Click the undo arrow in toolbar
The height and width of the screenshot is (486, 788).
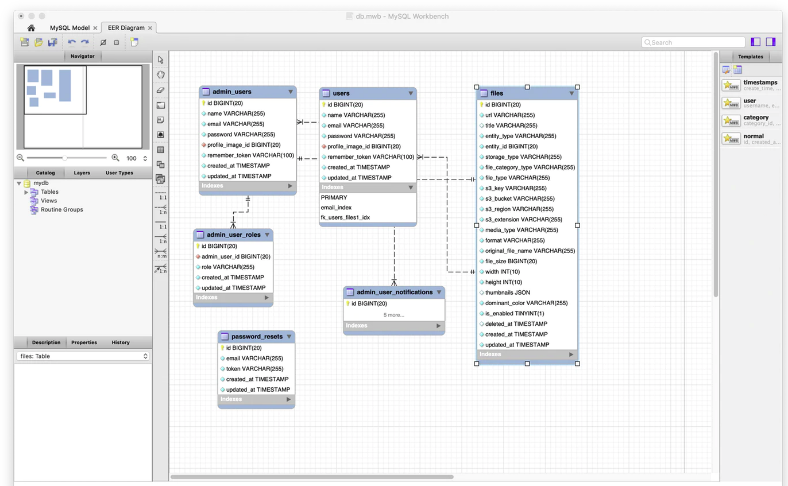(x=71, y=43)
